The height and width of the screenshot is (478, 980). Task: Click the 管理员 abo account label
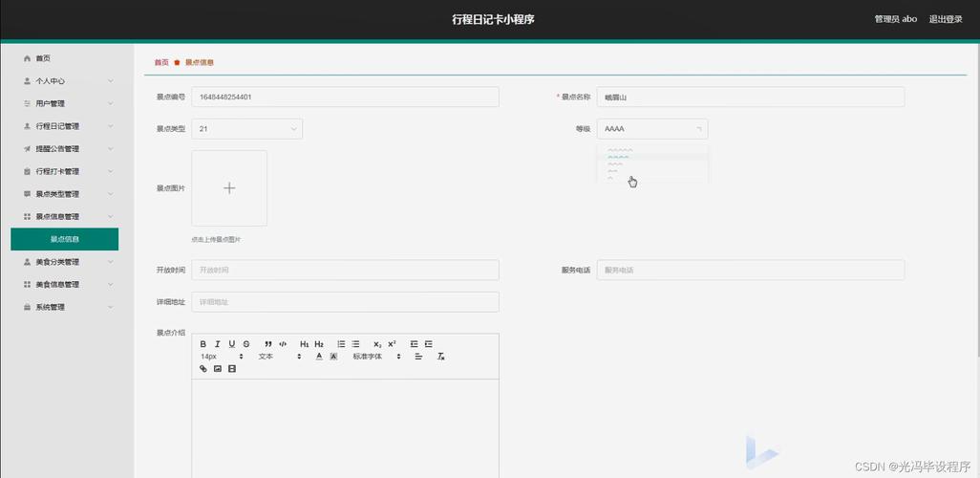coord(896,19)
